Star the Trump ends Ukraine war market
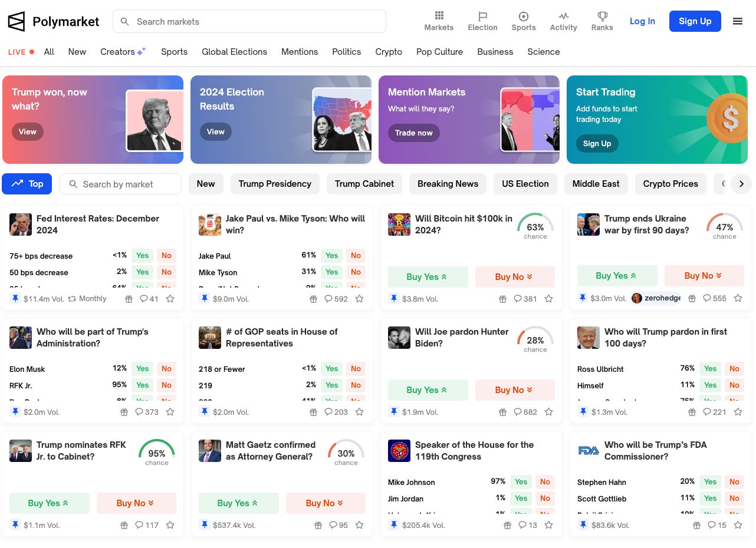The height and width of the screenshot is (548, 756). (x=738, y=298)
